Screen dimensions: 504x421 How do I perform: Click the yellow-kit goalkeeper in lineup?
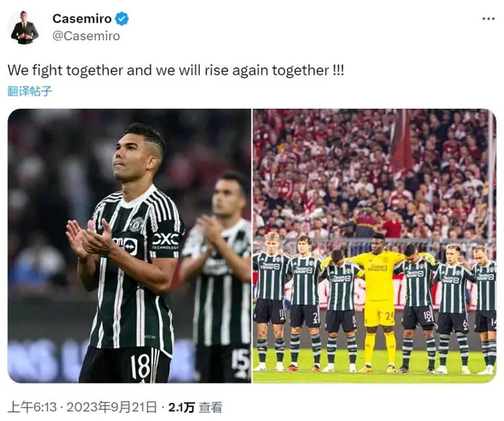(379, 301)
